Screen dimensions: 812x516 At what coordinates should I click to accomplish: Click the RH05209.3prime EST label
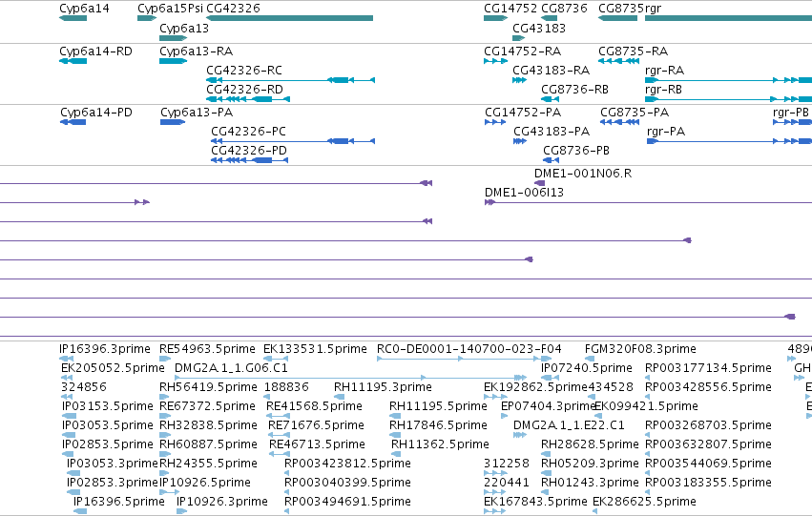(590, 464)
